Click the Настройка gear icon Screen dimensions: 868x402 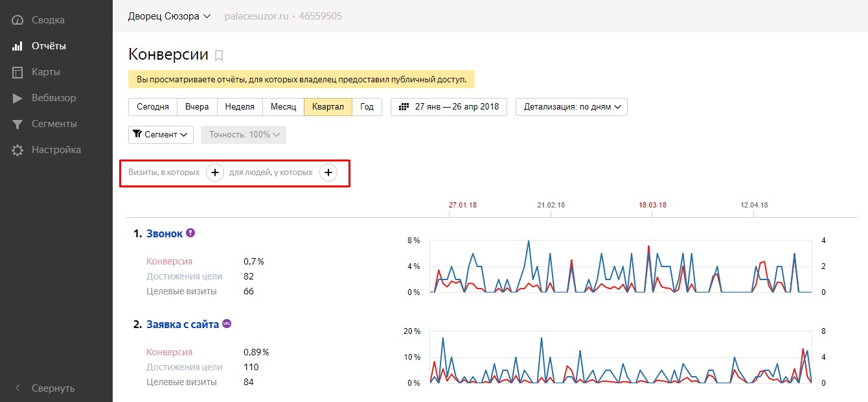click(17, 150)
